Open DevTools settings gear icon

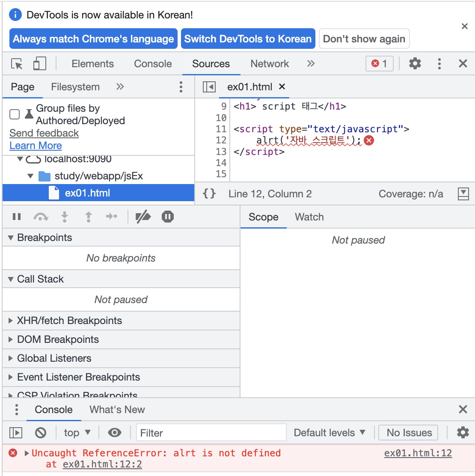415,64
